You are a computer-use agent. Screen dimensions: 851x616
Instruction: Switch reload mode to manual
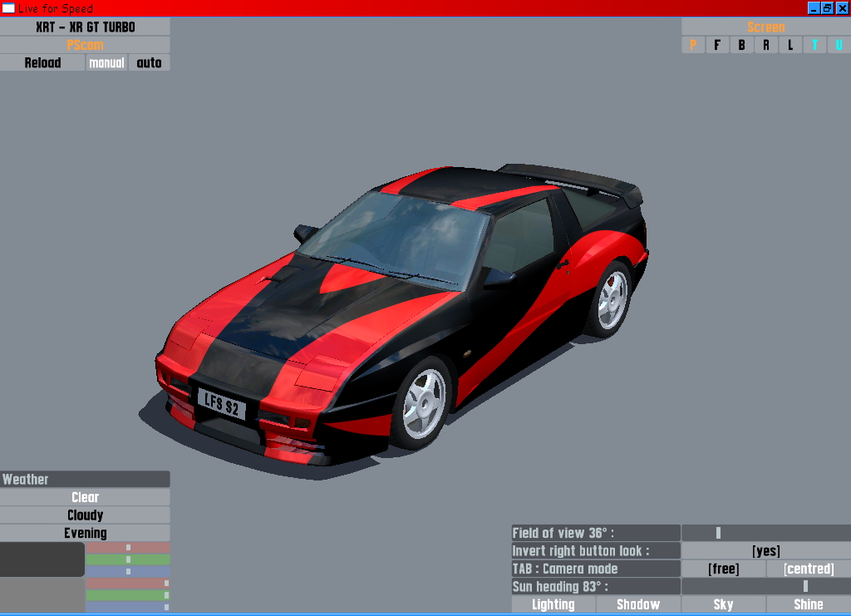pyautogui.click(x=106, y=62)
